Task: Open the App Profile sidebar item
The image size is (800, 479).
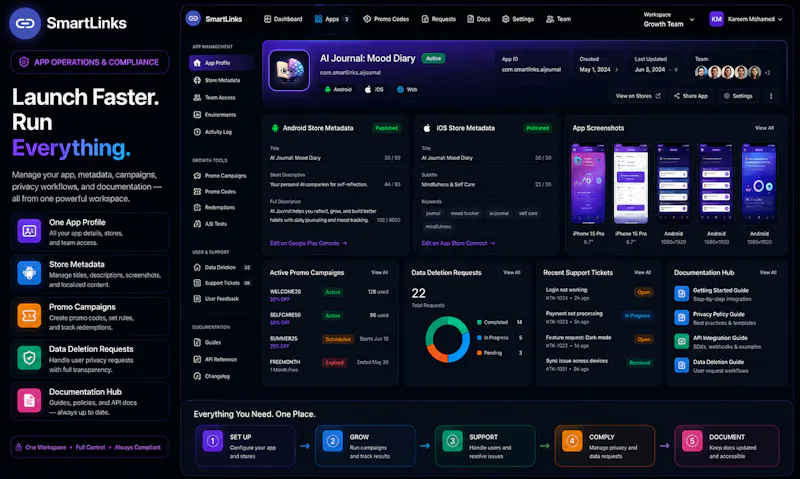Action: point(221,63)
